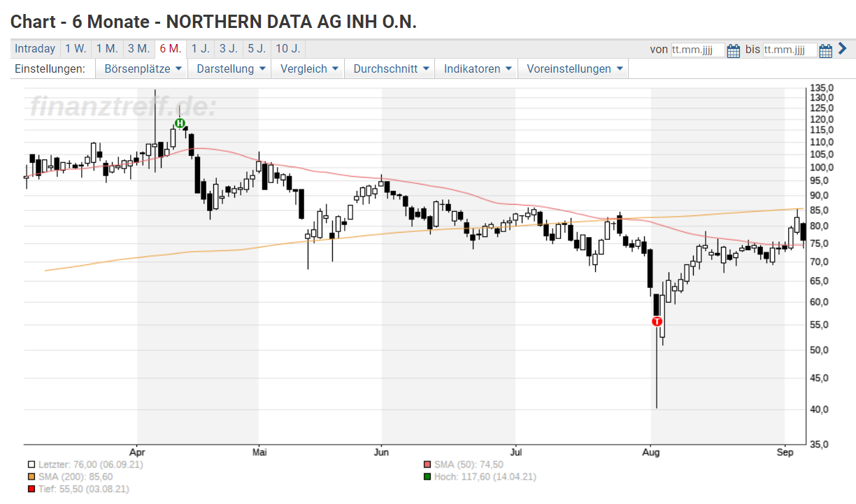Expand the Voreinstellungen dropdown
This screenshot has width=856, height=504.
(573, 69)
